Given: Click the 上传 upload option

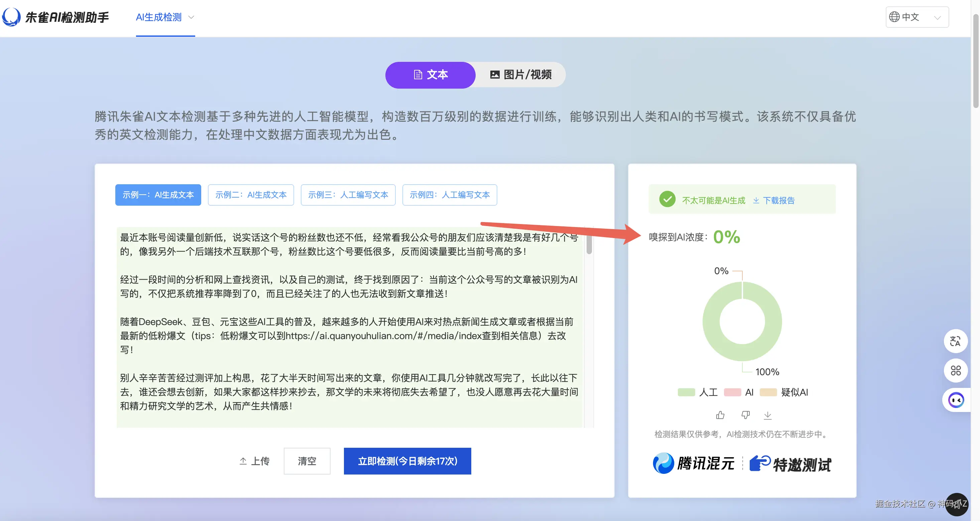Looking at the screenshot, I should pos(254,461).
